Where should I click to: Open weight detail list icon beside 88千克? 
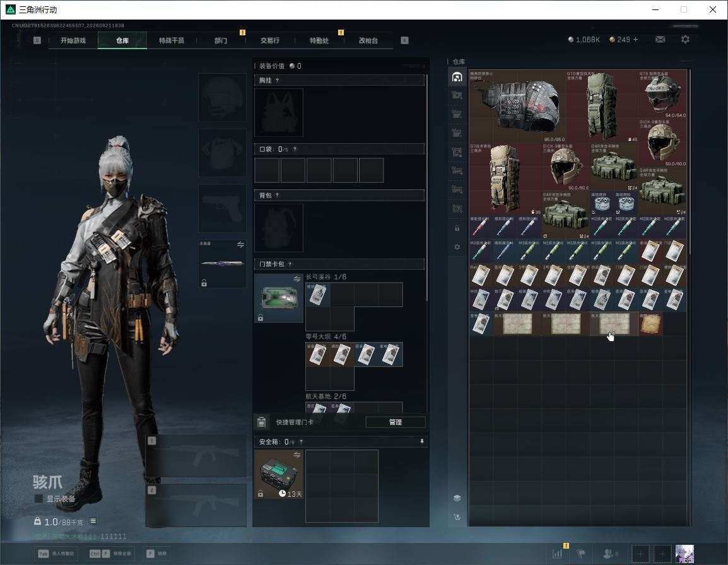(x=92, y=521)
